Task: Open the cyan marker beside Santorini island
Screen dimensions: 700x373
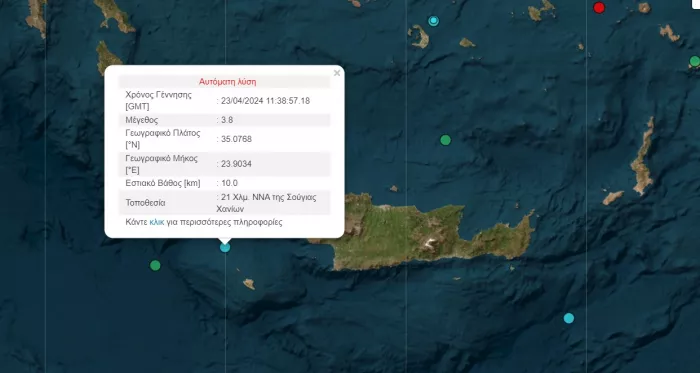Action: click(x=433, y=21)
